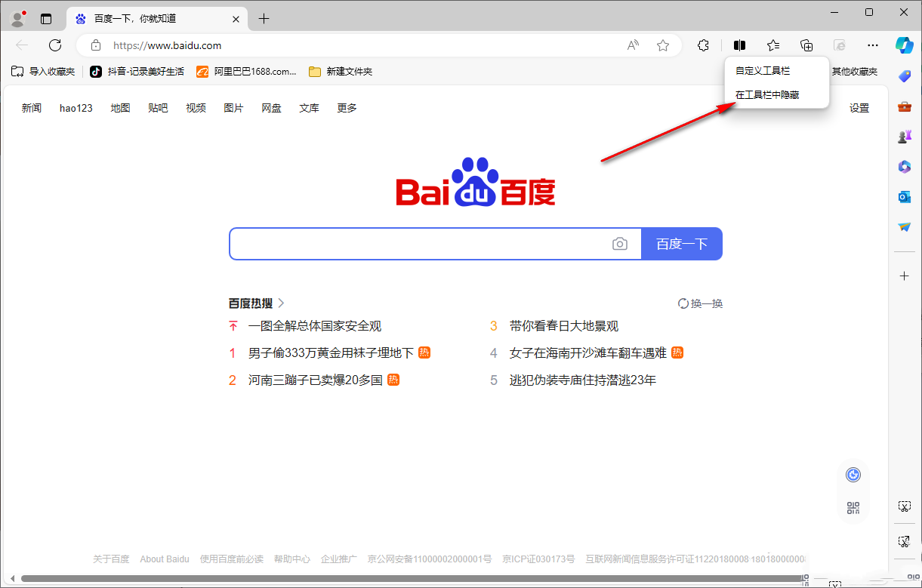Open the 新闻 nav link
This screenshot has width=922, height=588.
(32, 108)
